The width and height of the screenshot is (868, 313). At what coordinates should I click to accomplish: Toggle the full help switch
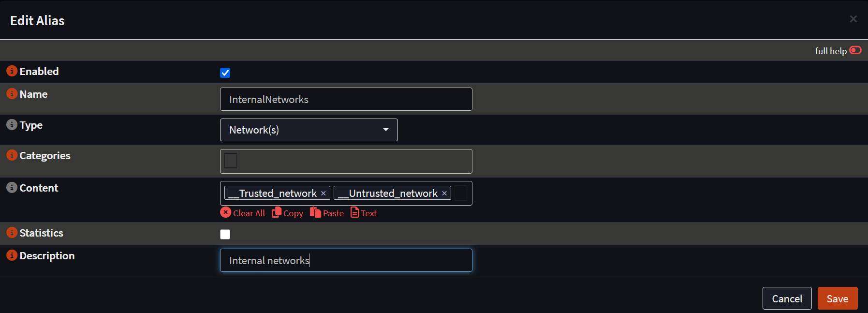pyautogui.click(x=855, y=50)
